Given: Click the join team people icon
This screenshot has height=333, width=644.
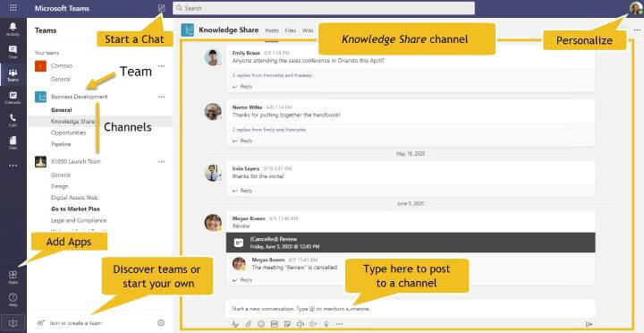Looking at the screenshot, I should point(40,323).
